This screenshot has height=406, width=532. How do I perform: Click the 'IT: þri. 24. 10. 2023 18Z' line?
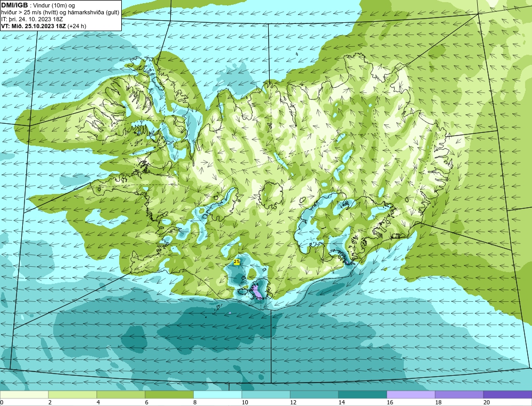click(x=32, y=19)
